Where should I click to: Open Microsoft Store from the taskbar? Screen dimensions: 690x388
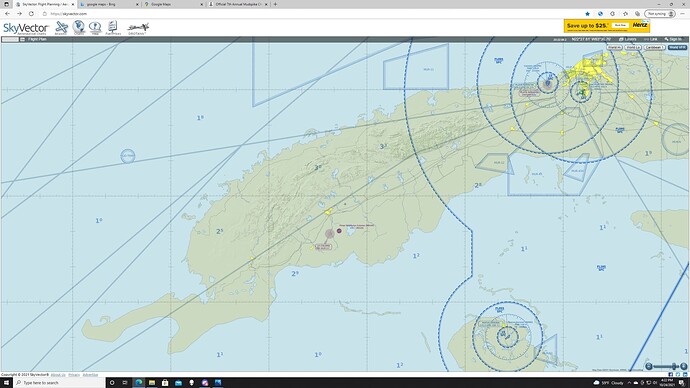[165, 383]
